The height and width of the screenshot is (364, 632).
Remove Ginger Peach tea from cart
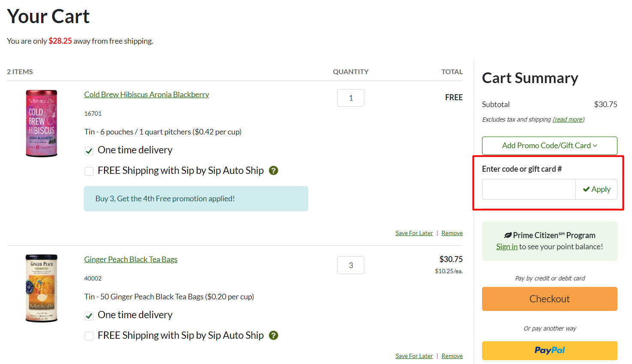pos(452,356)
